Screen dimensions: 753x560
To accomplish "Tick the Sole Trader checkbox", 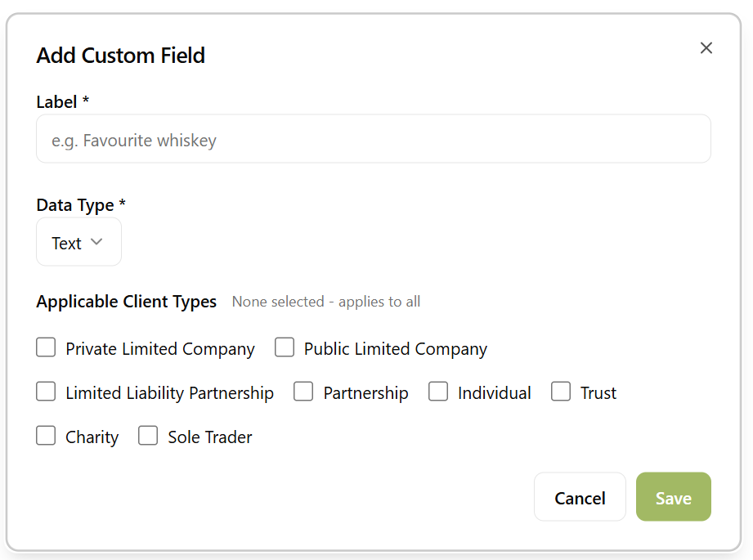I will tap(148, 435).
